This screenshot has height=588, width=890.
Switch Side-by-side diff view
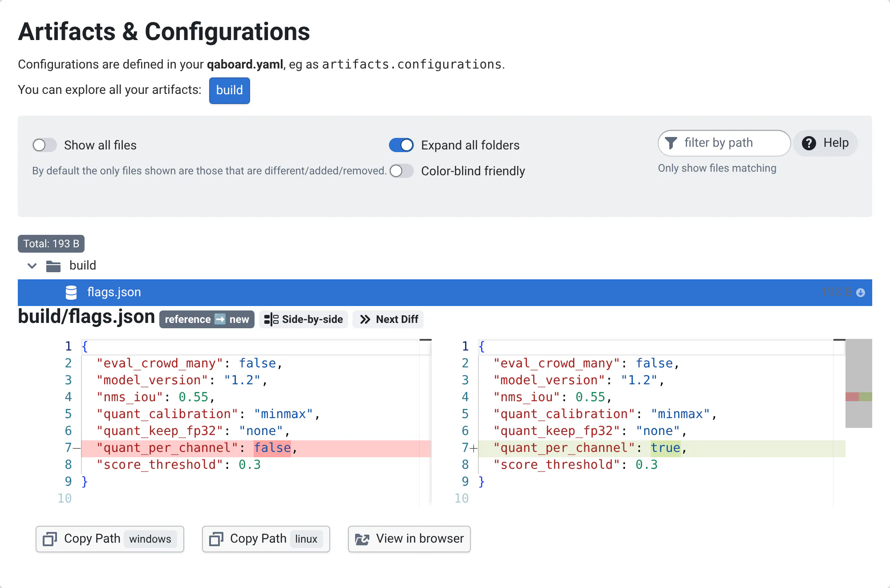[303, 319]
